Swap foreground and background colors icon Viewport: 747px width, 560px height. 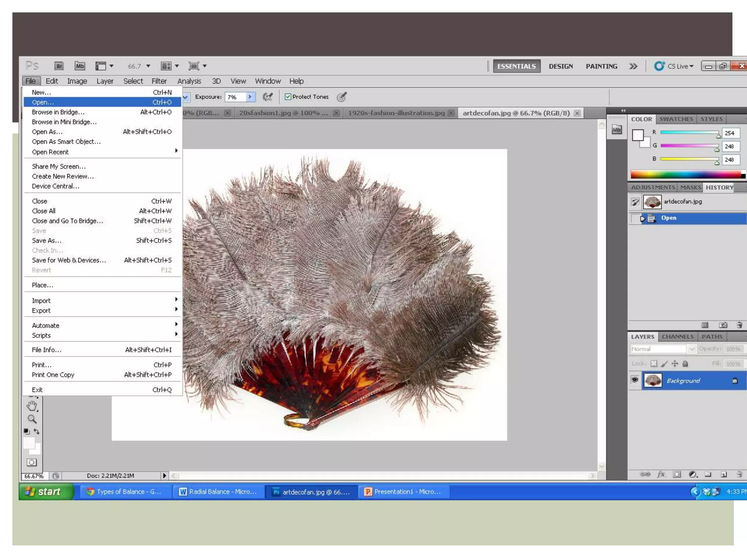tap(36, 431)
